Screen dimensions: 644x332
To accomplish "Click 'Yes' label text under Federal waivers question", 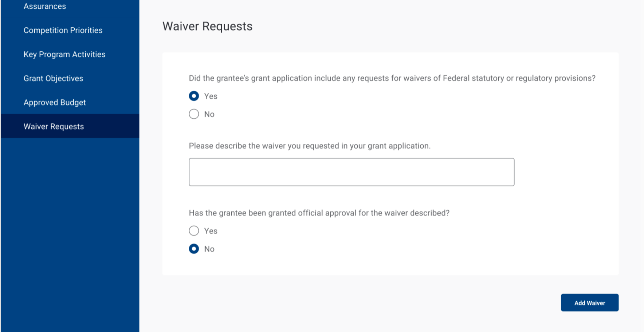I will pos(211,96).
